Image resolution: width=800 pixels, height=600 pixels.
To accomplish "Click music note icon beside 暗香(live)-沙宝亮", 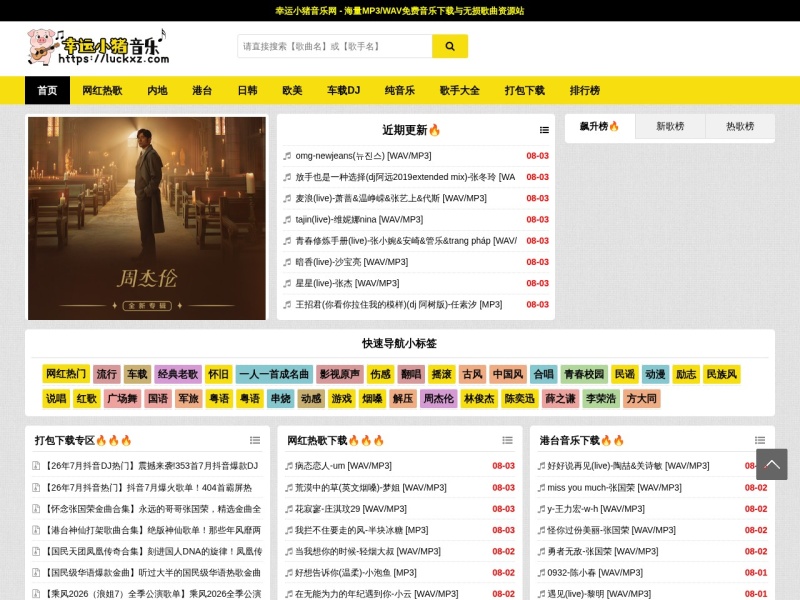I will tap(287, 262).
